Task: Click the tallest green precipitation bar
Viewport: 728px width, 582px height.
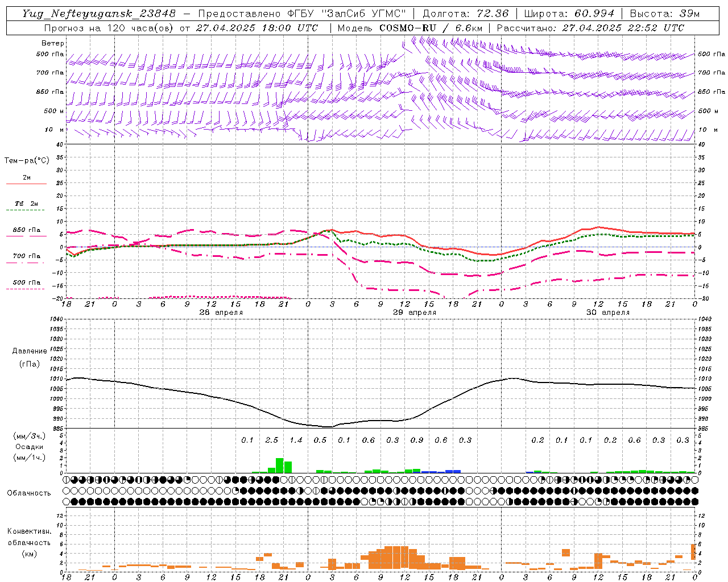Action: pos(280,465)
